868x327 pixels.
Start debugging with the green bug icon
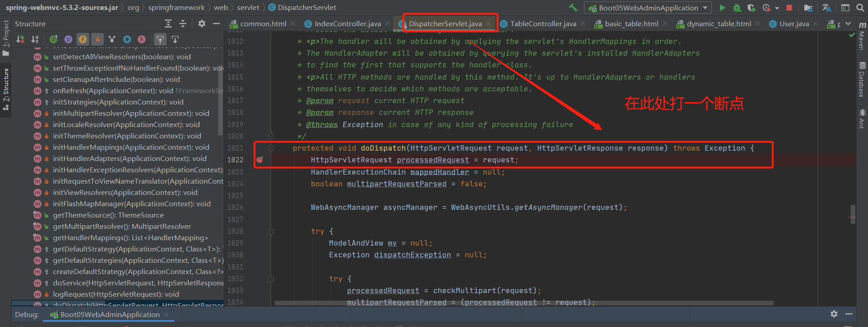click(x=737, y=8)
